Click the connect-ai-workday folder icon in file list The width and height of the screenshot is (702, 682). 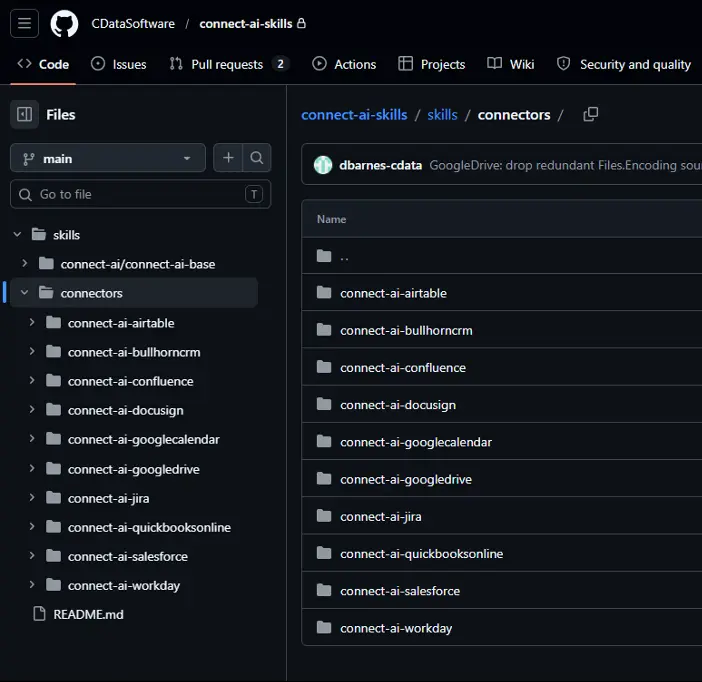tap(324, 627)
